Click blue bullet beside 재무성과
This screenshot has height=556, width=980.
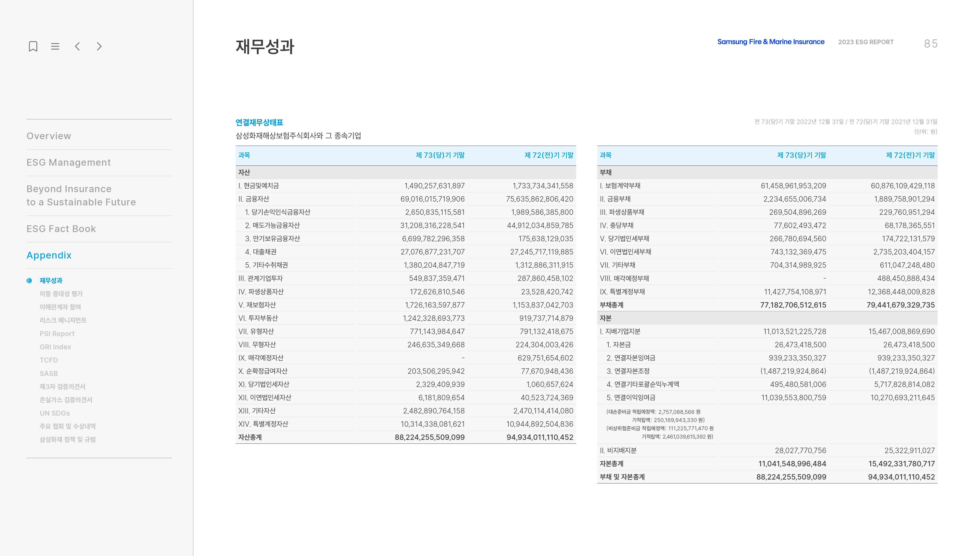click(x=29, y=281)
